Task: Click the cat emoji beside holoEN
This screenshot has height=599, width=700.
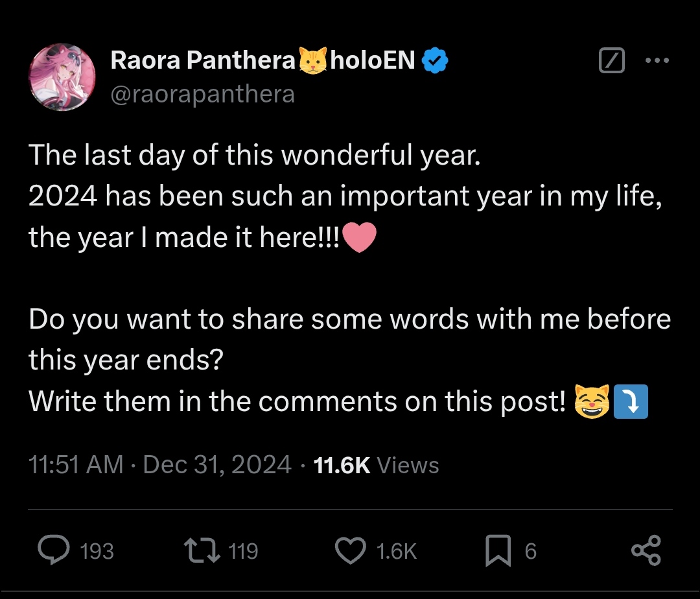Action: [314, 61]
